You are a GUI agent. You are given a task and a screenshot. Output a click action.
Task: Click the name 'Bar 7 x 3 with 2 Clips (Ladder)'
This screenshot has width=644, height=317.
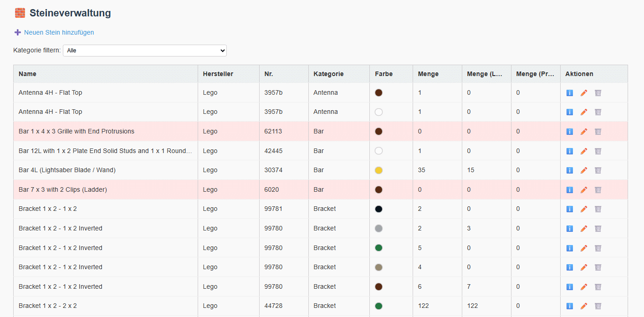click(x=63, y=189)
